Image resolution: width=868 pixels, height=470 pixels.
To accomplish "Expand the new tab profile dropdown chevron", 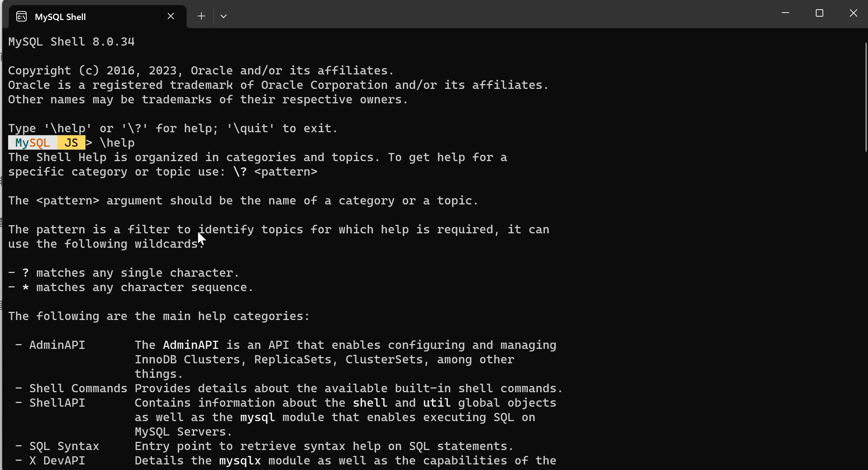I will point(223,16).
